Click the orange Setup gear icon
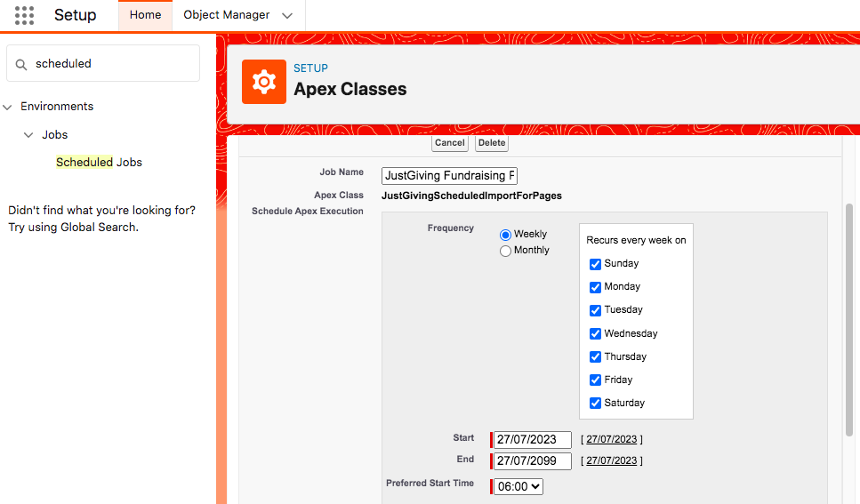The width and height of the screenshot is (860, 504). coord(264,82)
